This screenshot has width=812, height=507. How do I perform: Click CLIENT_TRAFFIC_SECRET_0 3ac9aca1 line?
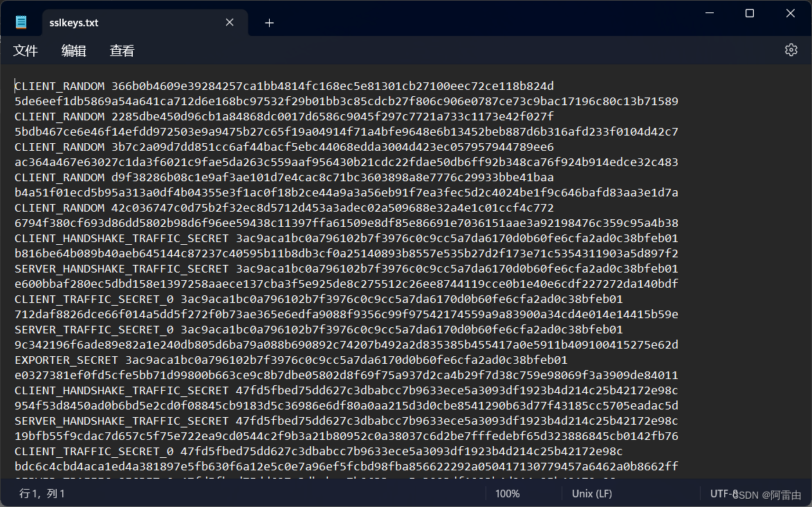(318, 299)
